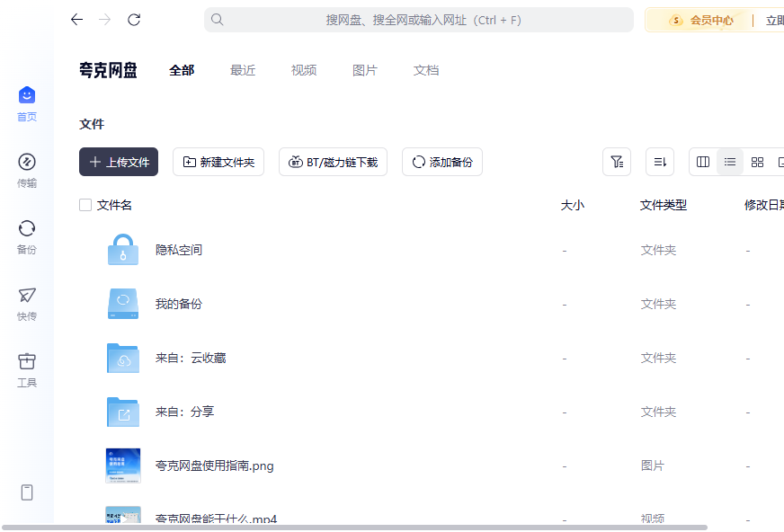Click the horizontal scrollbar at the bottom
Image resolution: width=784 pixels, height=532 pixels.
point(354,528)
